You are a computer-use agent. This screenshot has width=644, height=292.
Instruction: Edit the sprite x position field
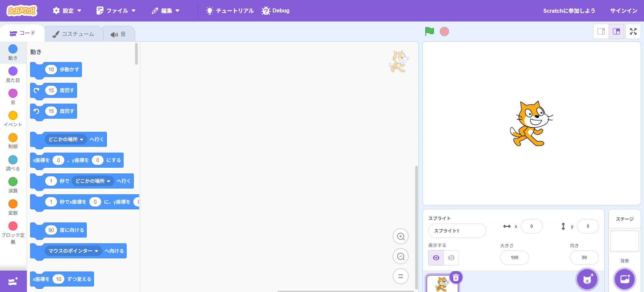[532, 226]
